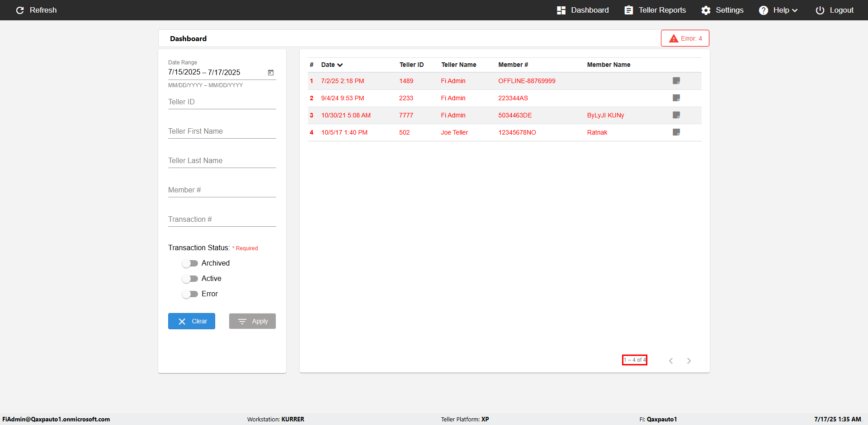Viewport: 868px width, 425px height.
Task: Click member name Ratnak
Action: [x=597, y=132]
